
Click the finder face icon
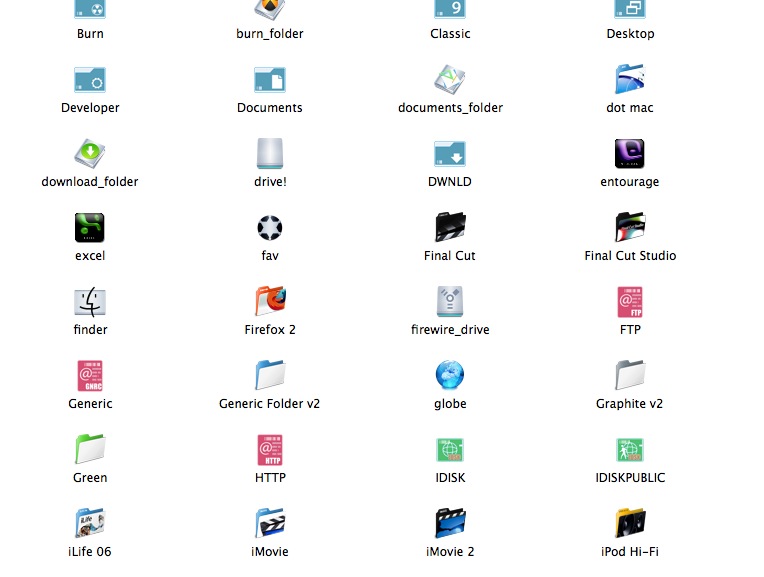point(90,302)
